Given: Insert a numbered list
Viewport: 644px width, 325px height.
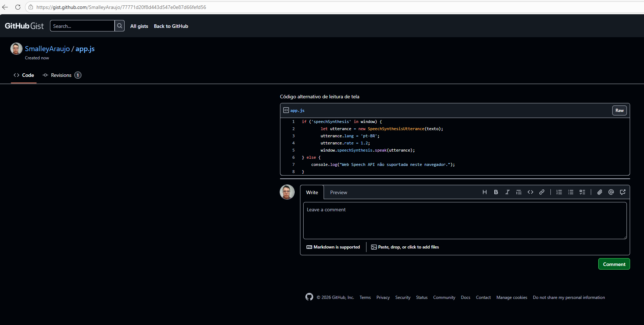Looking at the screenshot, I should pyautogui.click(x=559, y=192).
